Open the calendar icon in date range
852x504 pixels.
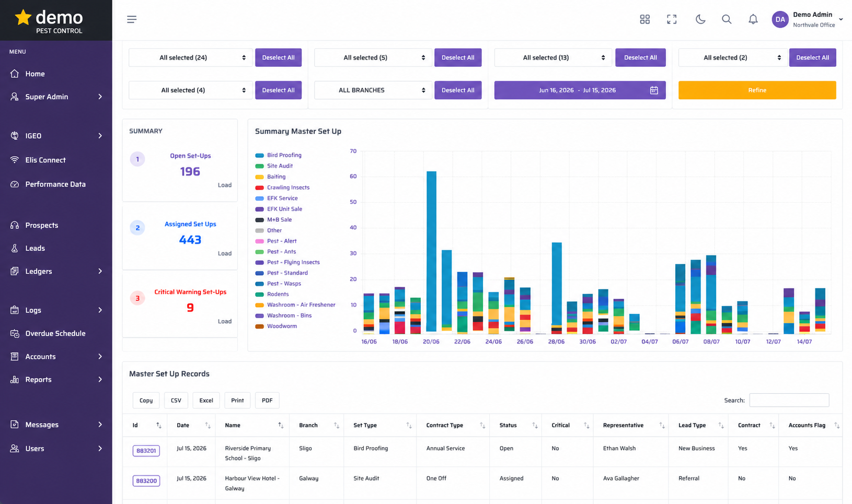(654, 90)
